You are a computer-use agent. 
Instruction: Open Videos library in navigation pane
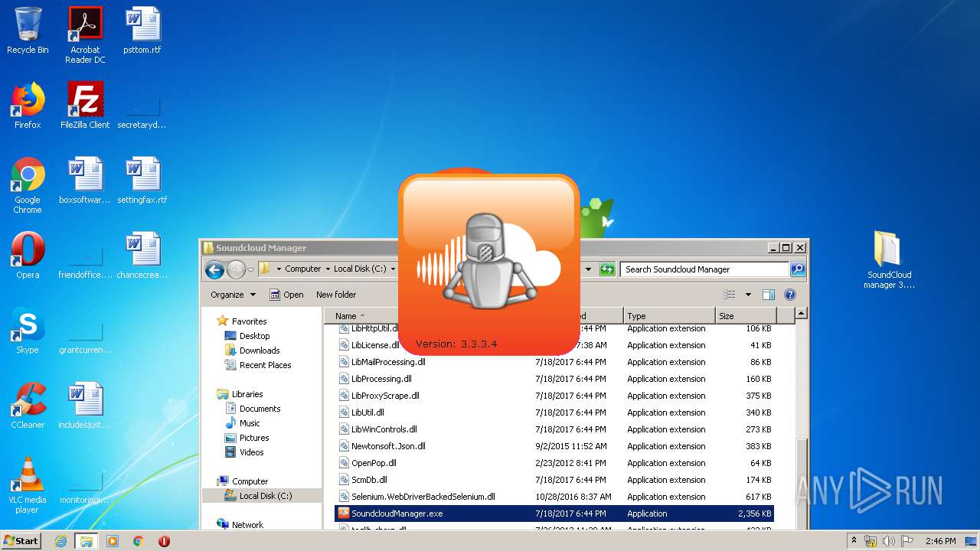click(x=251, y=452)
